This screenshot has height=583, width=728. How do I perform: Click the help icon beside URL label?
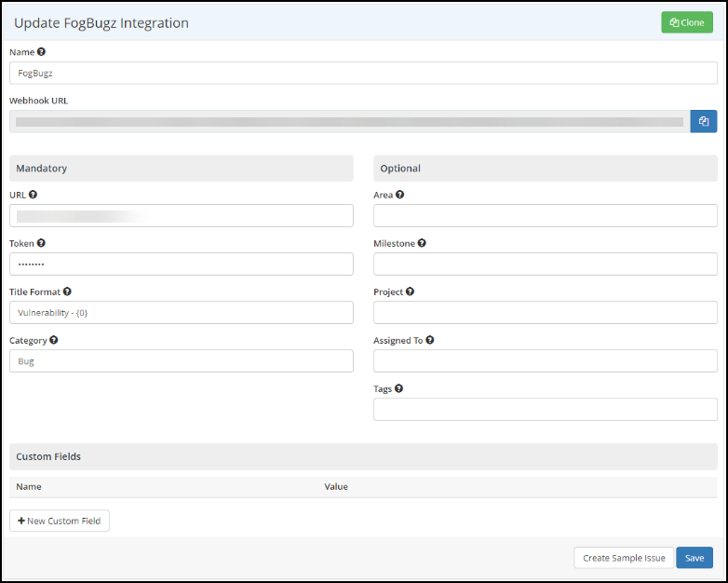coord(34,195)
